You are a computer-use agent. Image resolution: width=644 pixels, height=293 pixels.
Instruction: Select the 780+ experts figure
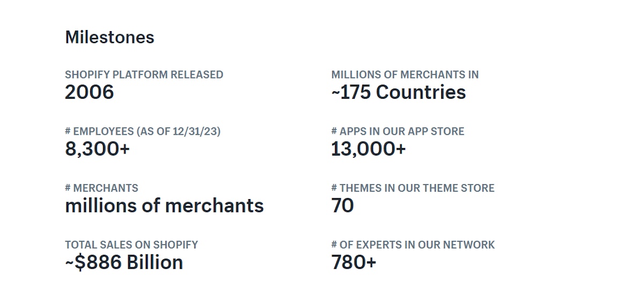coord(354,262)
